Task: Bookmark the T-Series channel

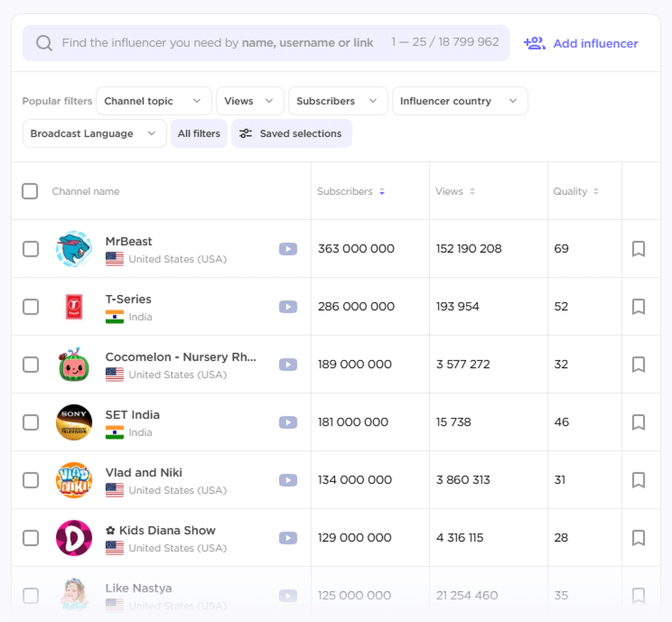Action: [638, 307]
